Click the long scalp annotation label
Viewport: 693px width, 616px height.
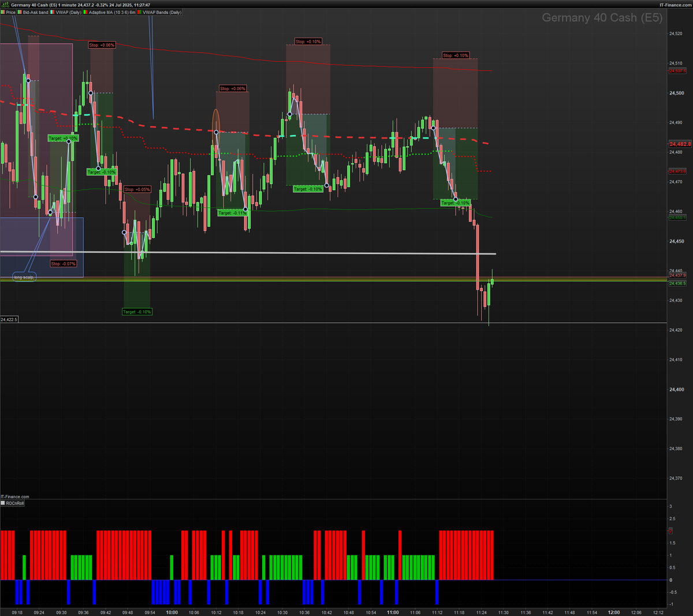click(24, 277)
